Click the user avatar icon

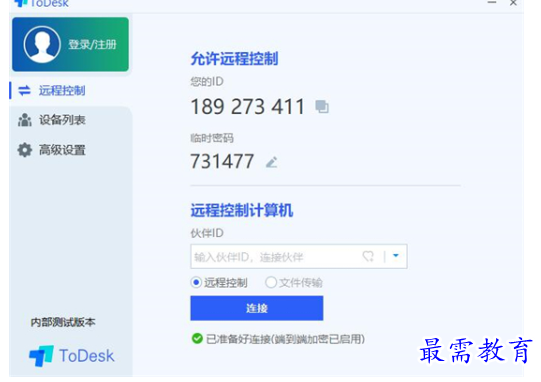(x=42, y=45)
